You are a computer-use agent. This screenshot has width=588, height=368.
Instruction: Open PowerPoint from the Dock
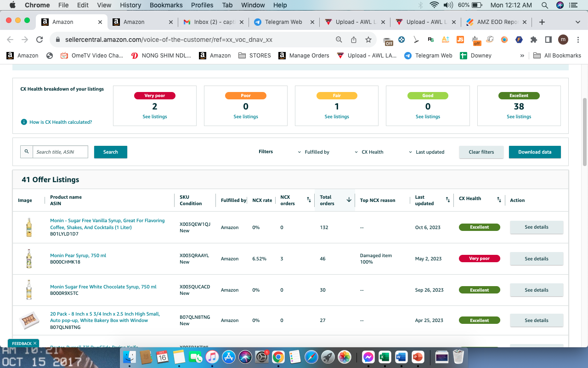418,356
